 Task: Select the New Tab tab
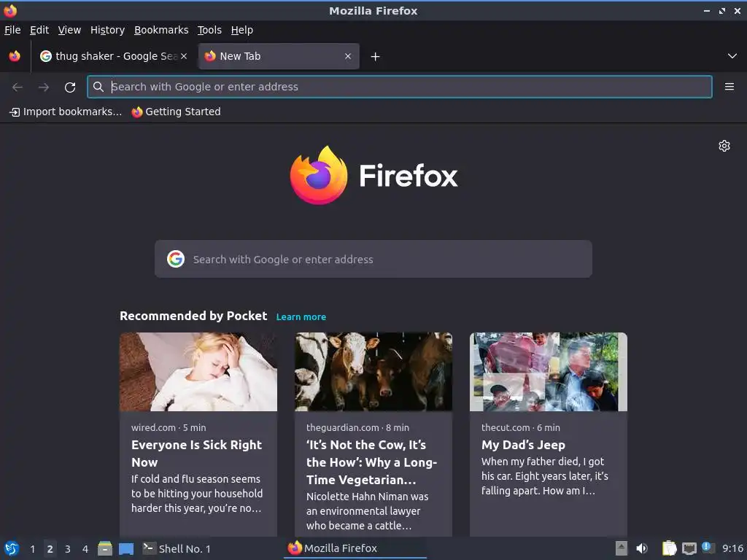click(279, 56)
